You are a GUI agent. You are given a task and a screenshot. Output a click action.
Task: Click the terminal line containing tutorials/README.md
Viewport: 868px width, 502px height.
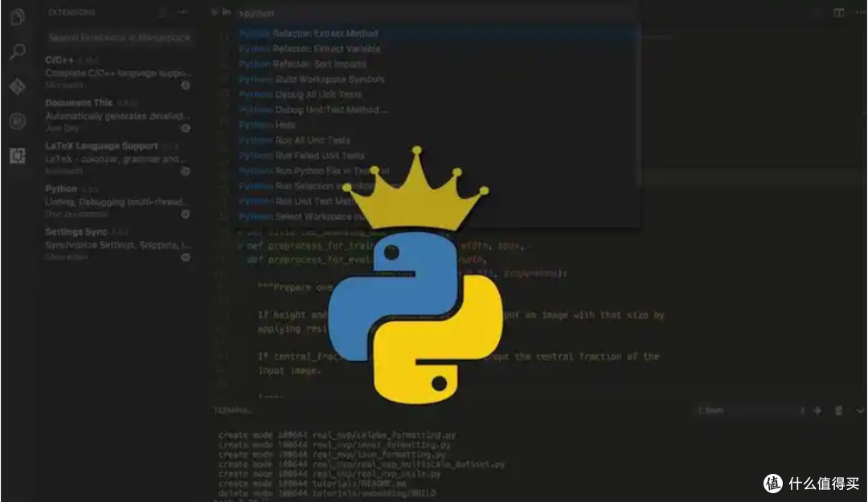tap(312, 484)
